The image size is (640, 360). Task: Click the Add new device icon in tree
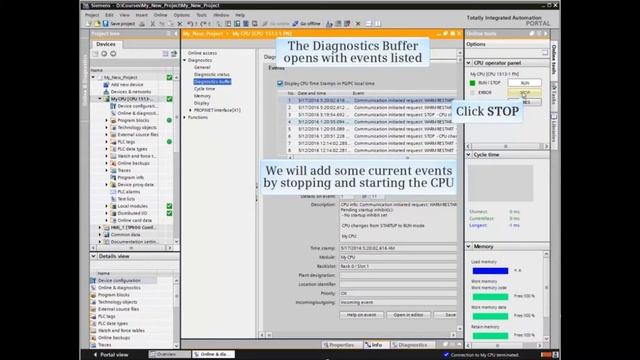coord(106,84)
